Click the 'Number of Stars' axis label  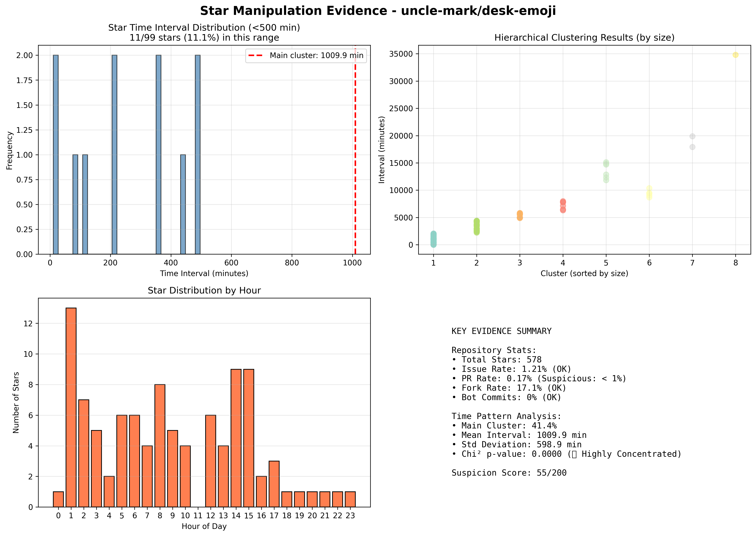click(16, 403)
